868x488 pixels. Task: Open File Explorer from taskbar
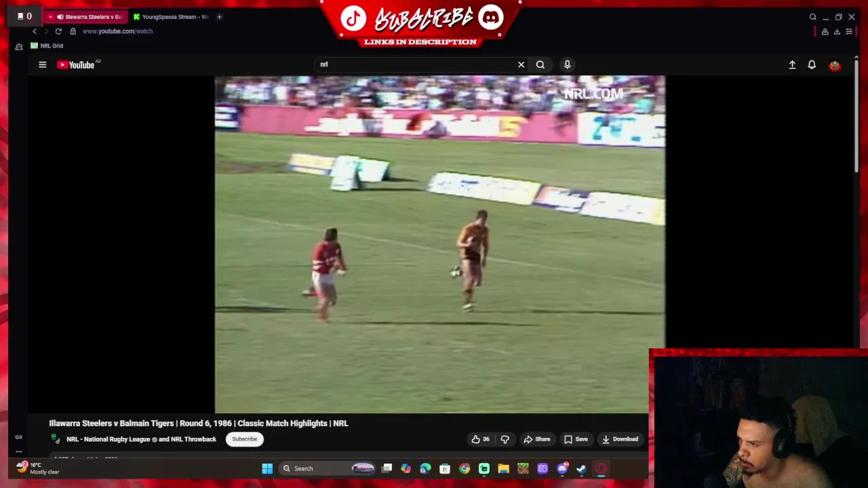(503, 468)
